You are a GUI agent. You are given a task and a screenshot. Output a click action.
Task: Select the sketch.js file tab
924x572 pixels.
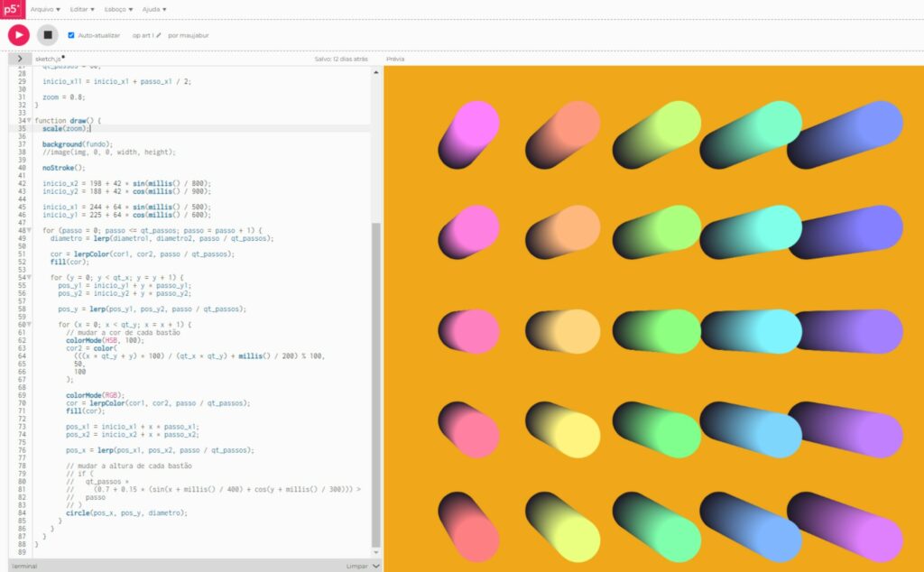click(x=47, y=58)
